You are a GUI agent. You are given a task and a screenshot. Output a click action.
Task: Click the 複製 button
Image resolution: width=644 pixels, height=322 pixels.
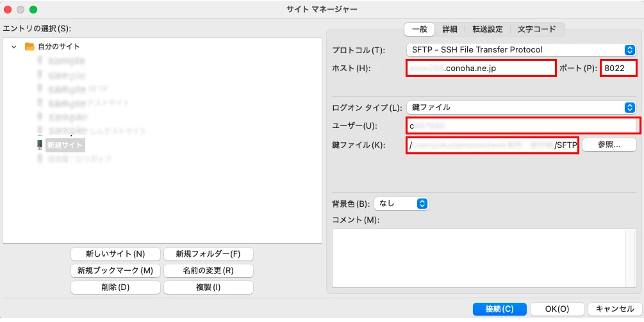click(x=208, y=287)
